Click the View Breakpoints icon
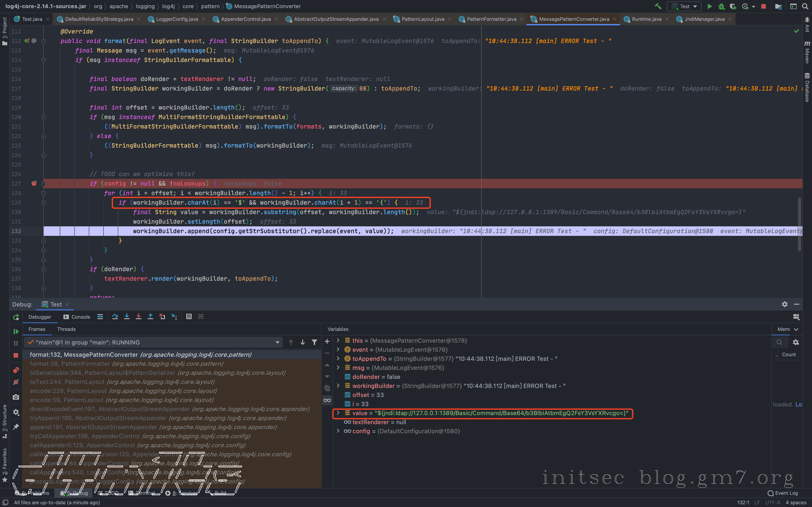Screen dimensions: 812x507 click(x=16, y=370)
